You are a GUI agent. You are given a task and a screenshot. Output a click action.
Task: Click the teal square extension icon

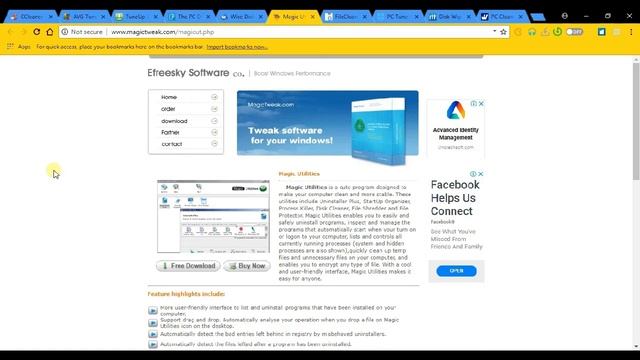[x=602, y=32]
